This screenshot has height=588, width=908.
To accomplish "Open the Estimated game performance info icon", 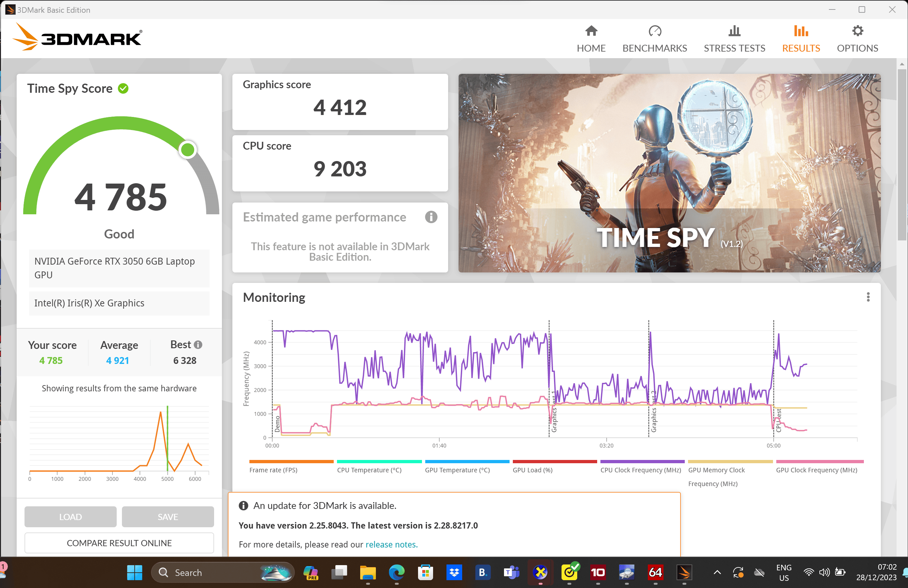I will click(x=431, y=217).
